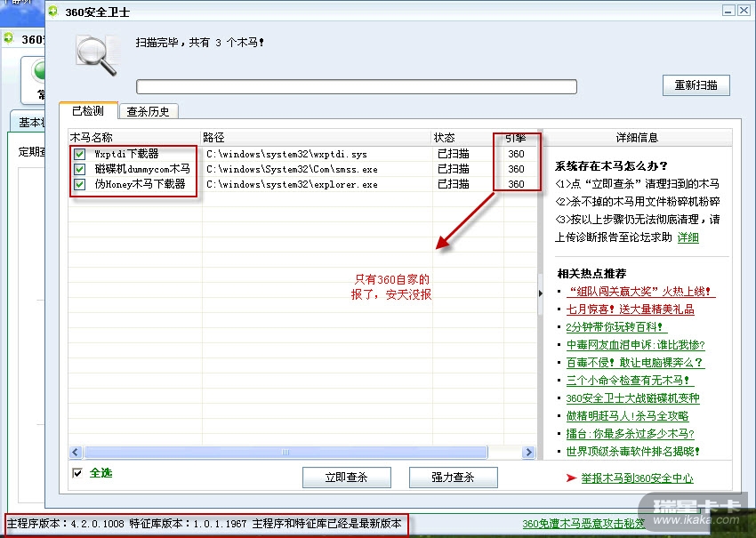
Task: Open the 2分钟带你玩转百科 link
Action: pyautogui.click(x=616, y=327)
